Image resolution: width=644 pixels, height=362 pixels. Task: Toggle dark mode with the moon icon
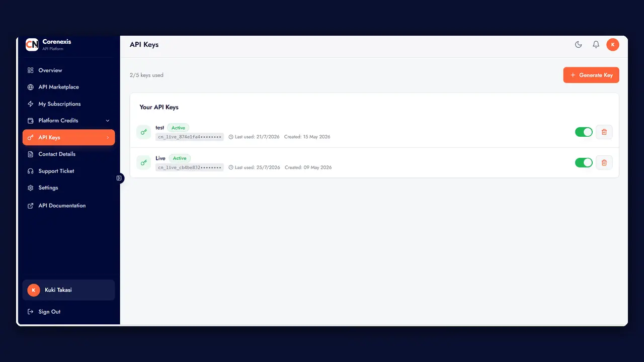click(x=579, y=45)
